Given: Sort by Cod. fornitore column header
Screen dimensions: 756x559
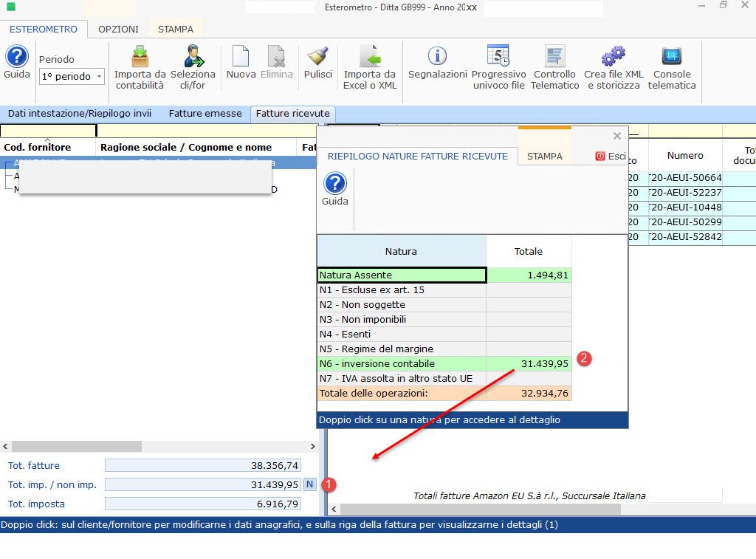Looking at the screenshot, I should 48,147.
